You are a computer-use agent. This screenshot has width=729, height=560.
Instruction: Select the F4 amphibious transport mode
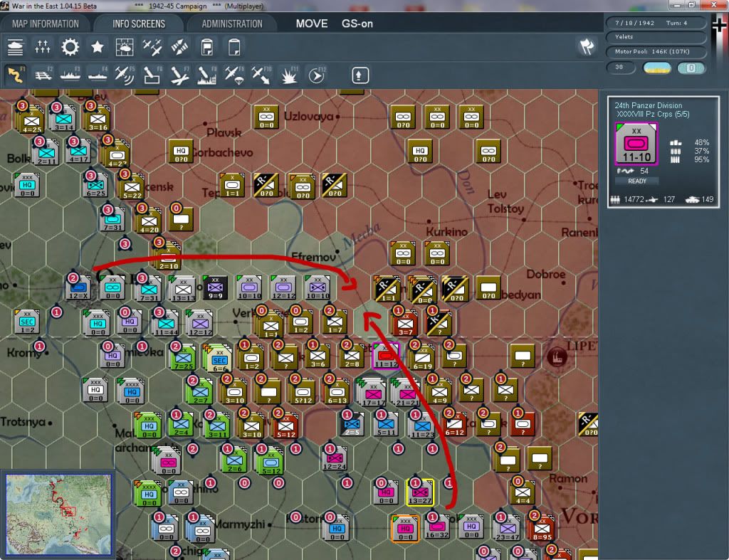tap(98, 75)
